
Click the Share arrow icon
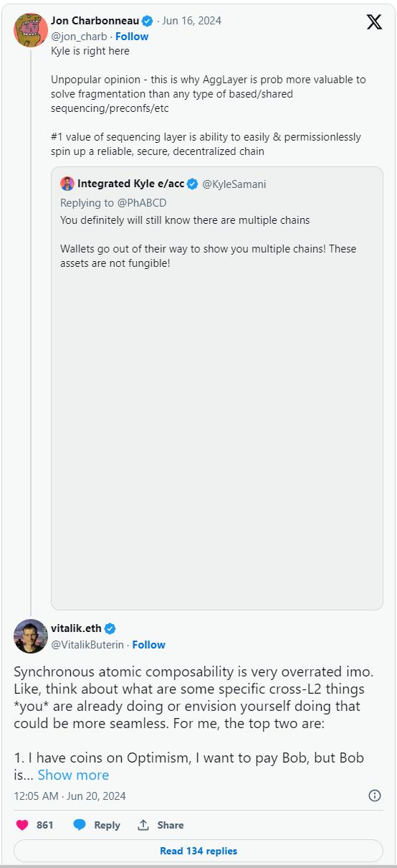[x=143, y=825]
